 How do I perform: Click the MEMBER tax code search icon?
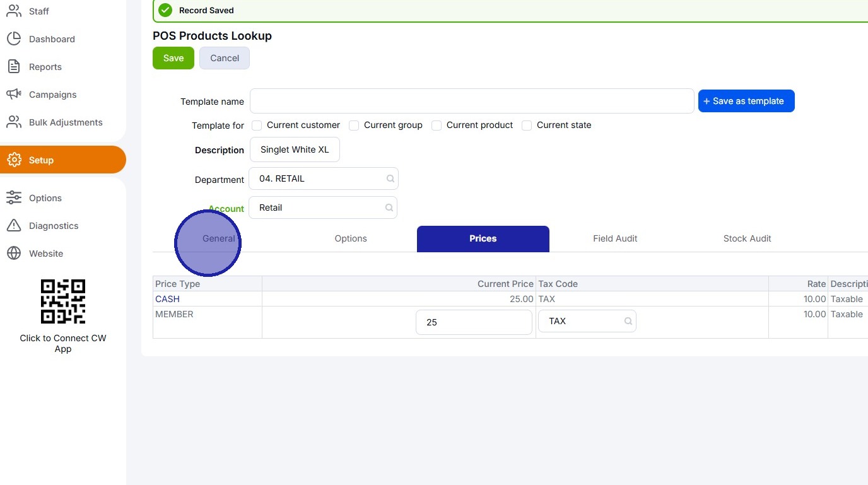click(628, 321)
